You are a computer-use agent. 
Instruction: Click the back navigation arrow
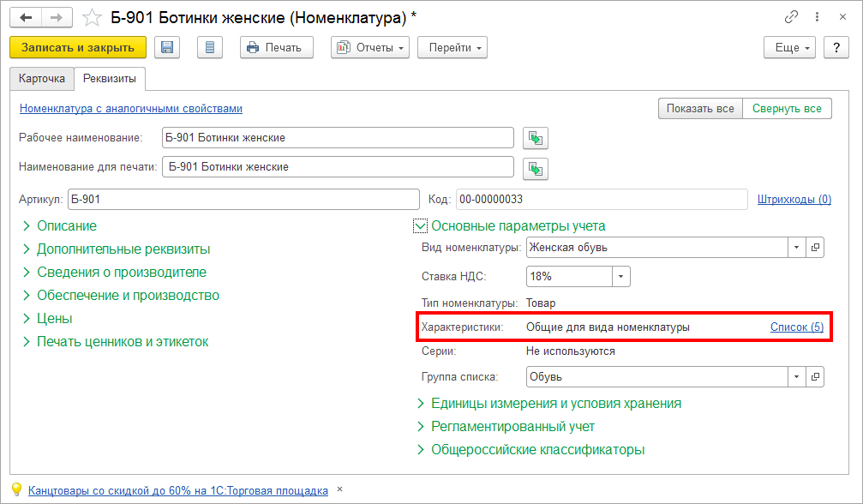pyautogui.click(x=26, y=17)
